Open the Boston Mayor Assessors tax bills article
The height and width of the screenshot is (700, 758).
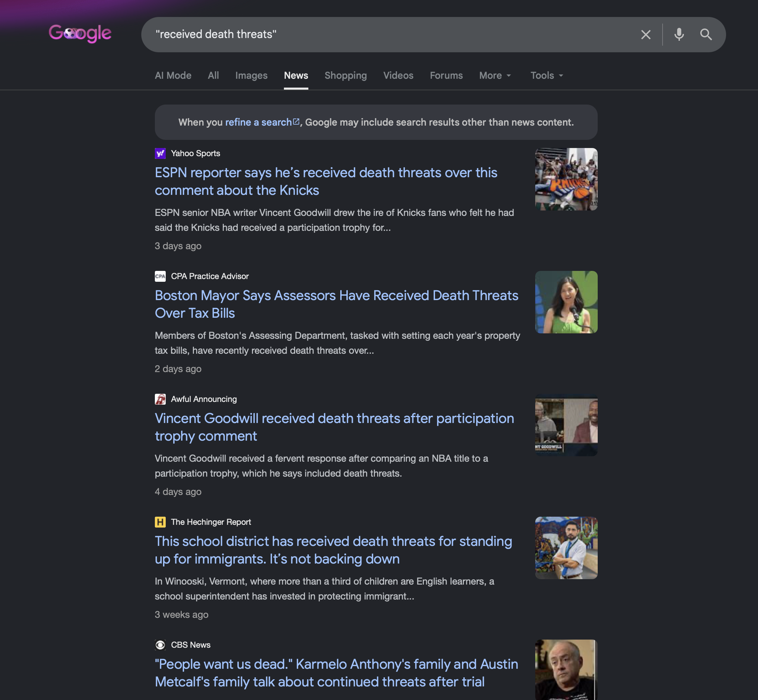(x=337, y=304)
